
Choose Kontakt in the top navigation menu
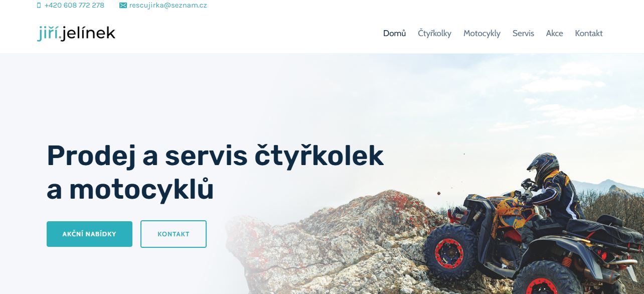pos(589,33)
